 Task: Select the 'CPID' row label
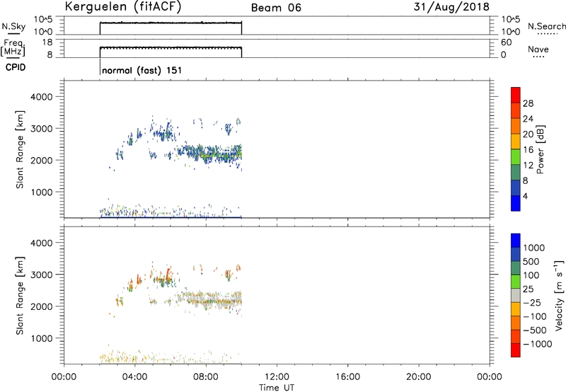coord(16,67)
